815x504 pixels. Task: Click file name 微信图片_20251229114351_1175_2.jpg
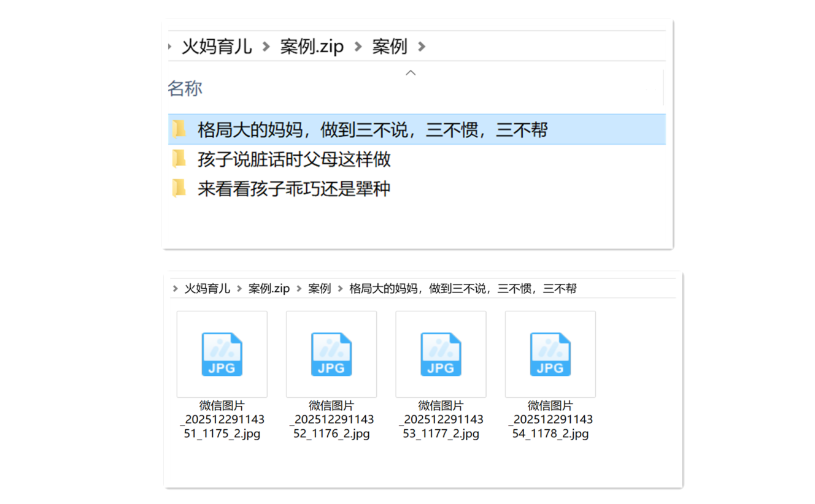pyautogui.click(x=222, y=419)
